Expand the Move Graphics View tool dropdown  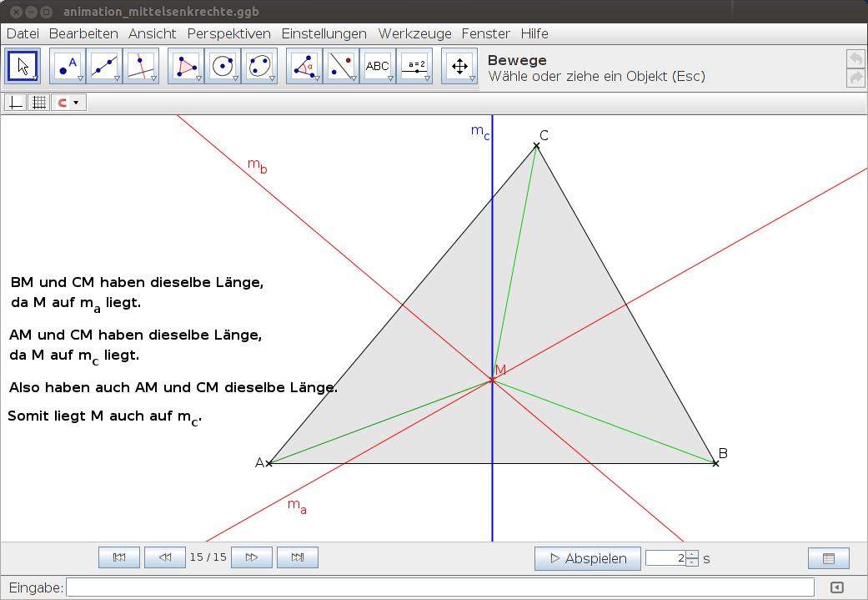[x=472, y=78]
